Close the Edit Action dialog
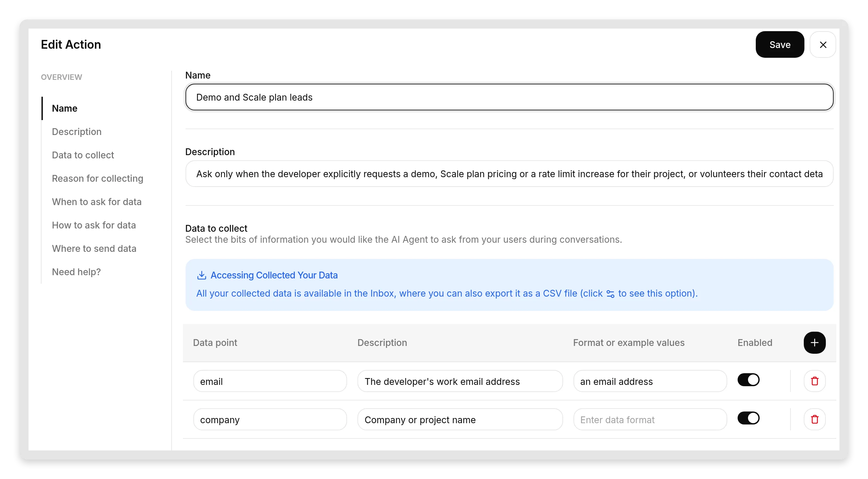 tap(823, 44)
